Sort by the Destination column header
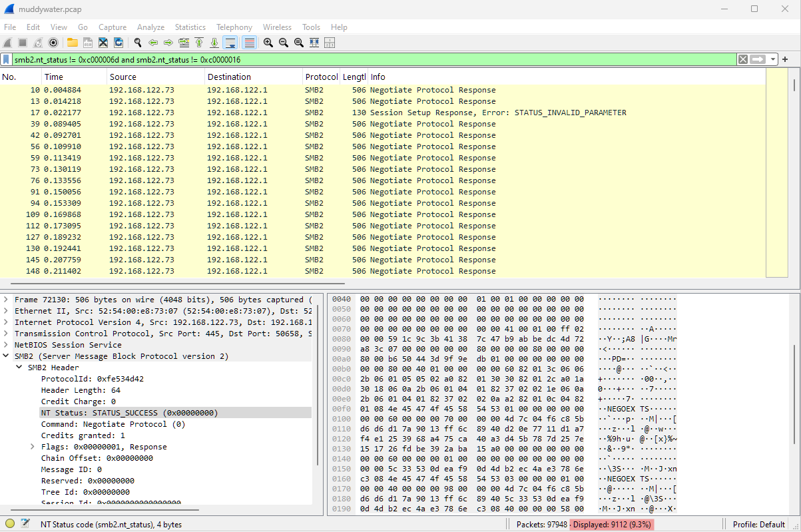This screenshot has height=532, width=801. (x=254, y=77)
